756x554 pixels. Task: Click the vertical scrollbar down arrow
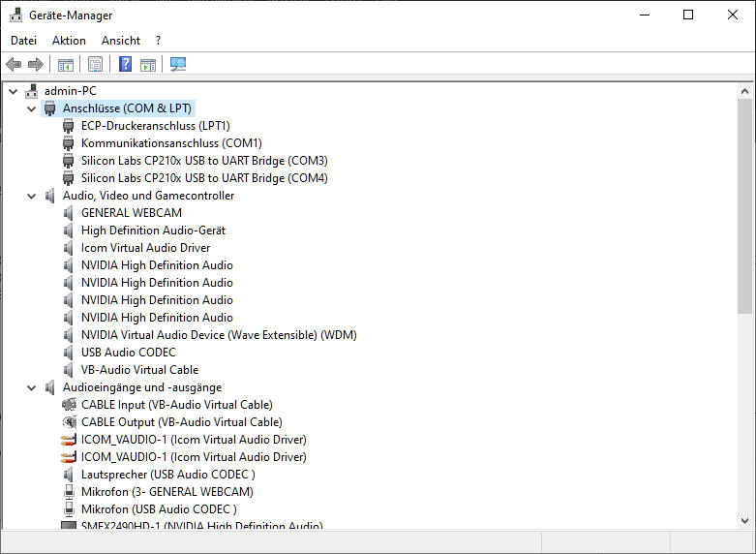click(x=745, y=521)
